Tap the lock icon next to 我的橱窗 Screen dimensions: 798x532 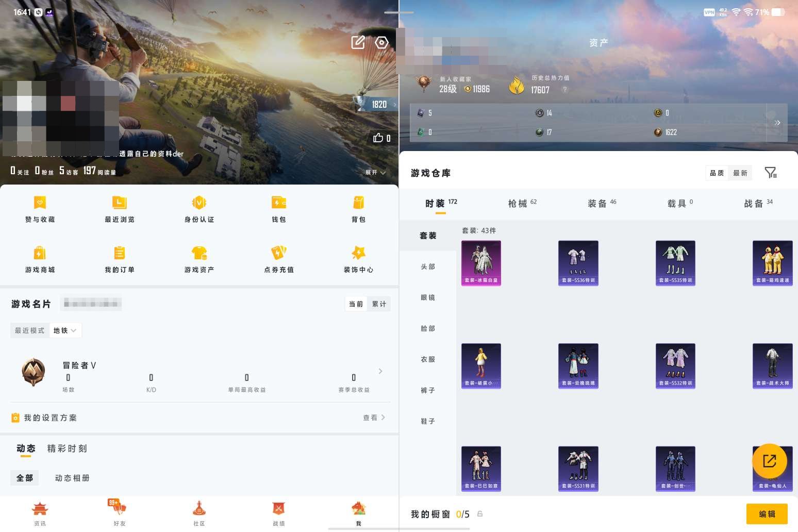tap(479, 514)
